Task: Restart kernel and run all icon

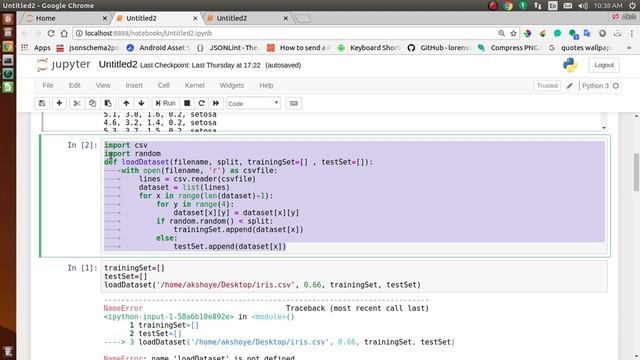Action: 216,103
